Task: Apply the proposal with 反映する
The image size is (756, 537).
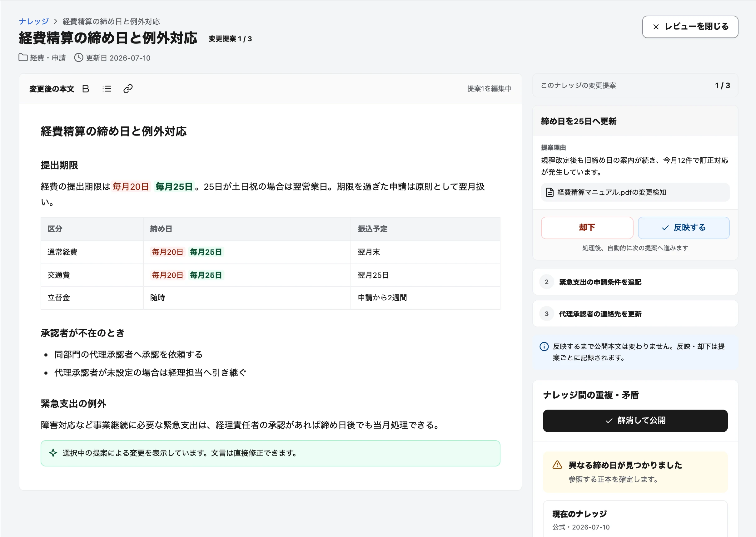Action: pos(684,228)
